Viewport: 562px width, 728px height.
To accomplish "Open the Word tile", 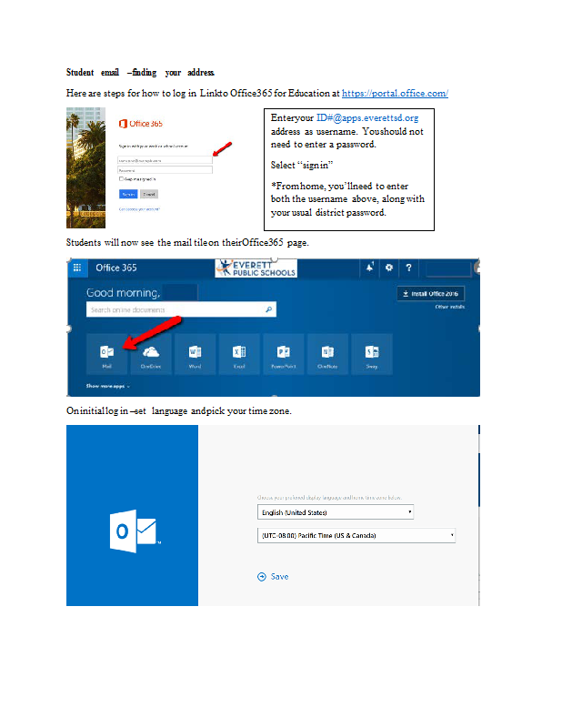I will click(195, 354).
